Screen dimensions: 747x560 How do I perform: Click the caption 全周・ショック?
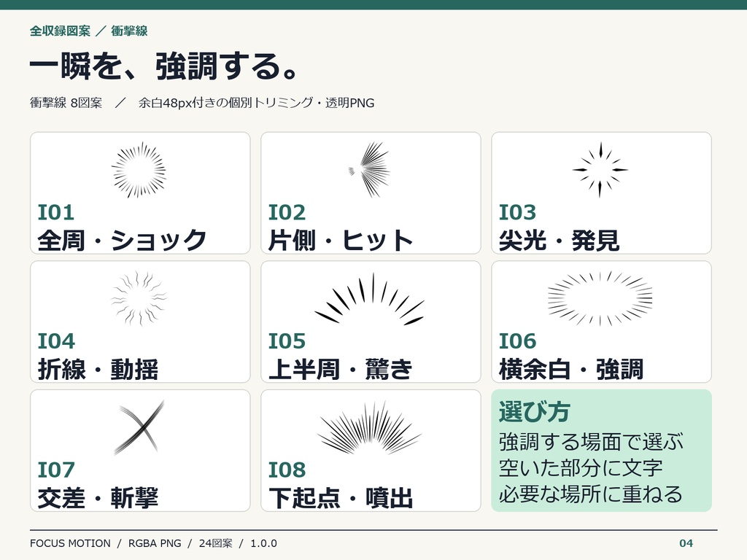tap(122, 240)
